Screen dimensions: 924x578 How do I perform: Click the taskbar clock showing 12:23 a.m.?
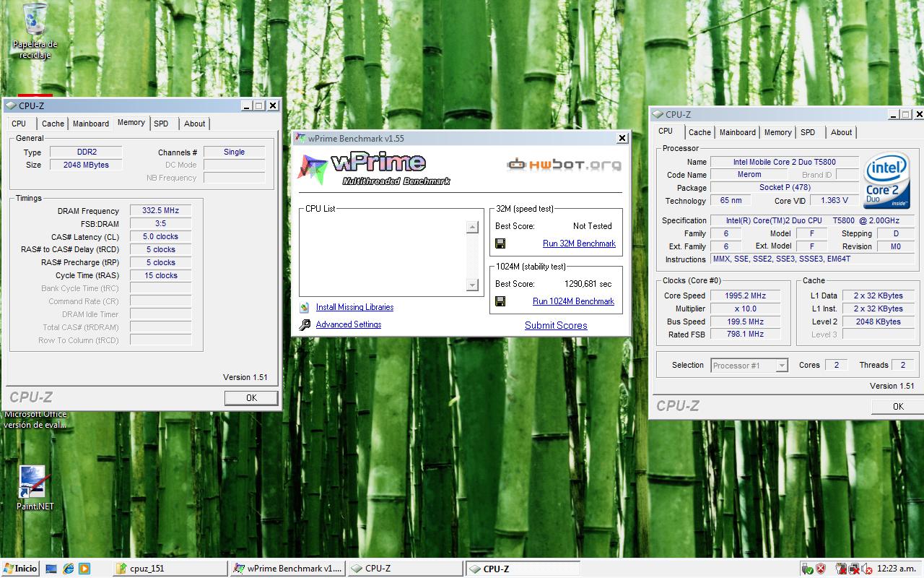[895, 569]
